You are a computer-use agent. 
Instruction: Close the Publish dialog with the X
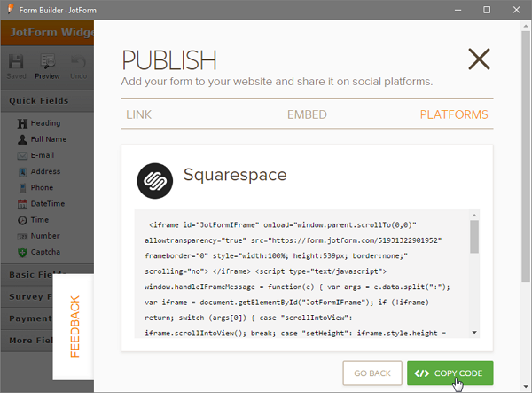pyautogui.click(x=479, y=59)
